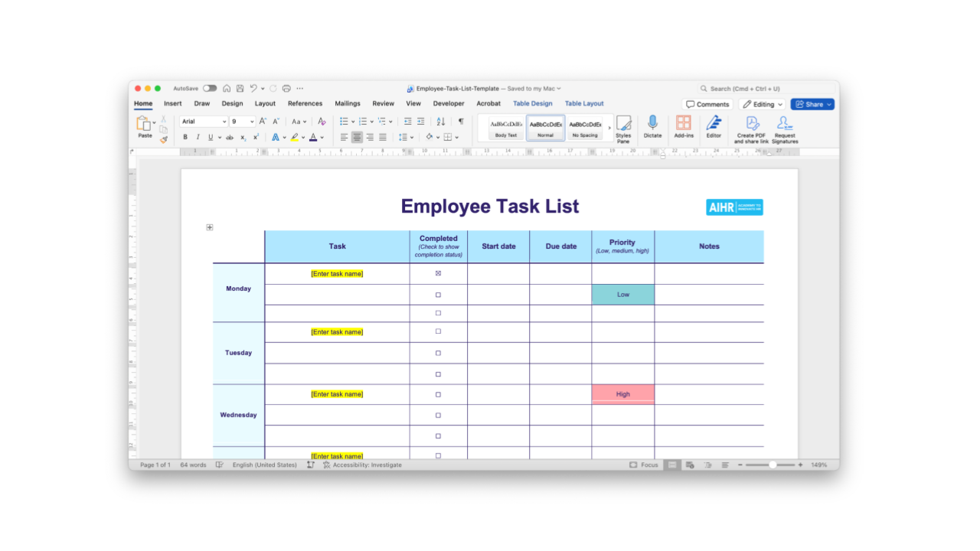This screenshot has width=980, height=551.
Task: Open the Comments pane button
Action: tap(707, 104)
